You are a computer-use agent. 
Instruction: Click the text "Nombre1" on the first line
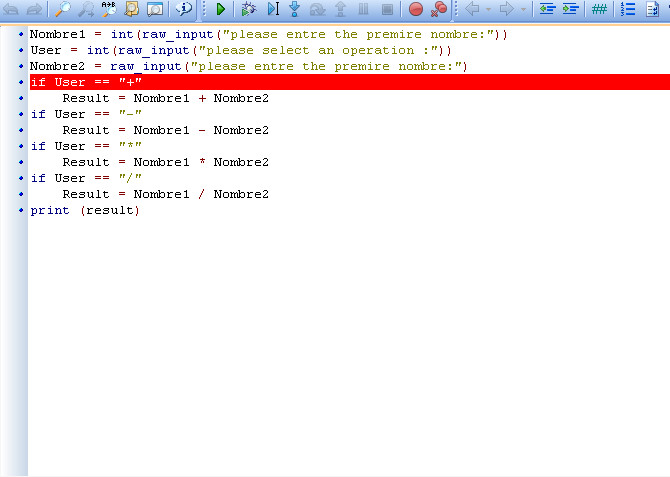(x=57, y=34)
